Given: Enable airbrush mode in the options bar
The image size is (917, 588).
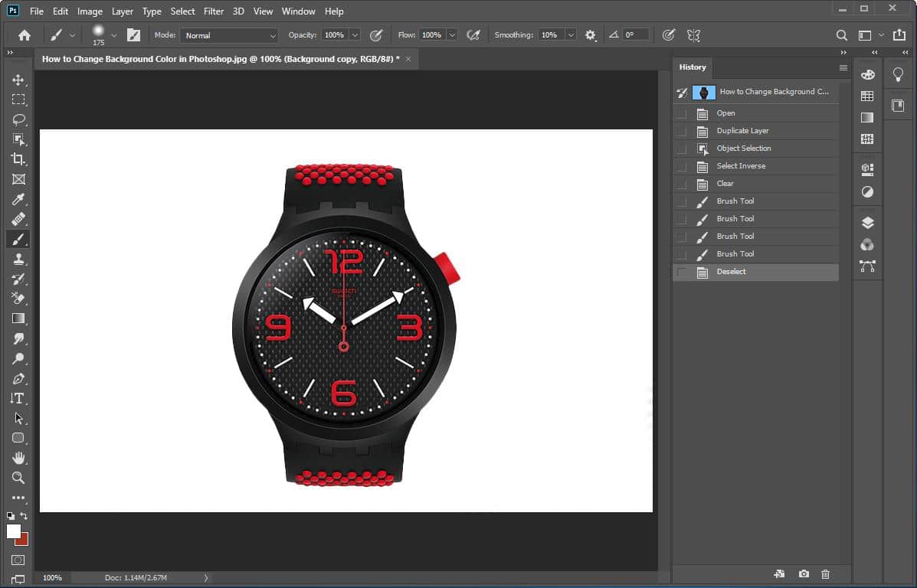Looking at the screenshot, I should (473, 34).
